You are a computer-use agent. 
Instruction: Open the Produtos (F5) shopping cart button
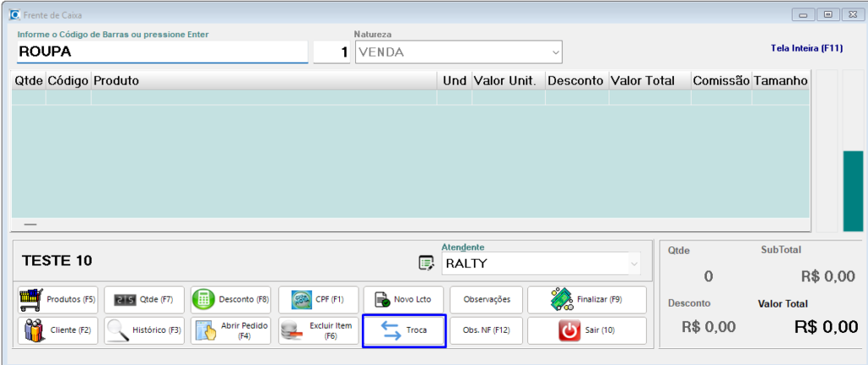(57, 300)
